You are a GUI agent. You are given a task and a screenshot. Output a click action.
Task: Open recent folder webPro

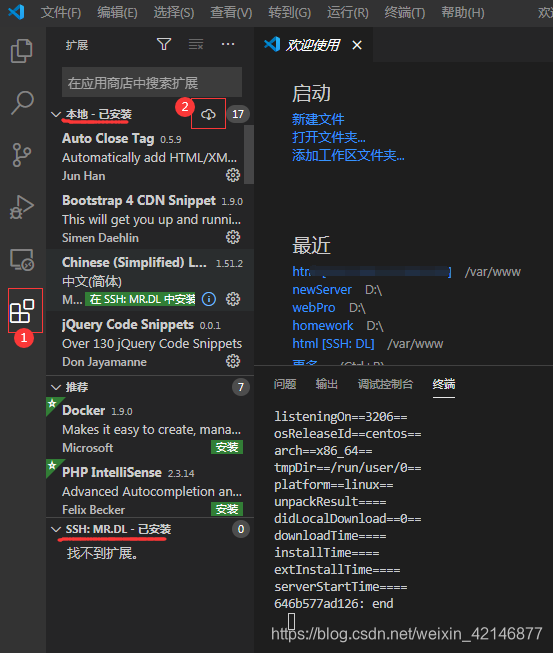coord(314,307)
